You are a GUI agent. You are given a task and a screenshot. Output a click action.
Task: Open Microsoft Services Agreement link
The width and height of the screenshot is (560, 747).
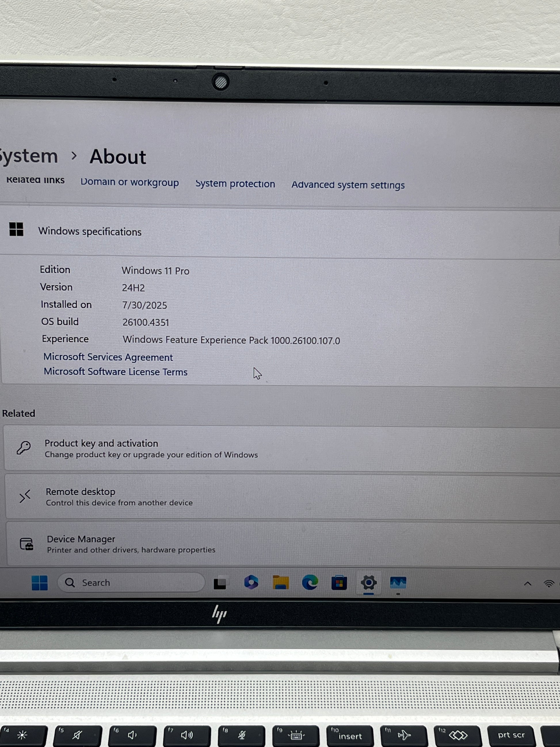click(108, 357)
